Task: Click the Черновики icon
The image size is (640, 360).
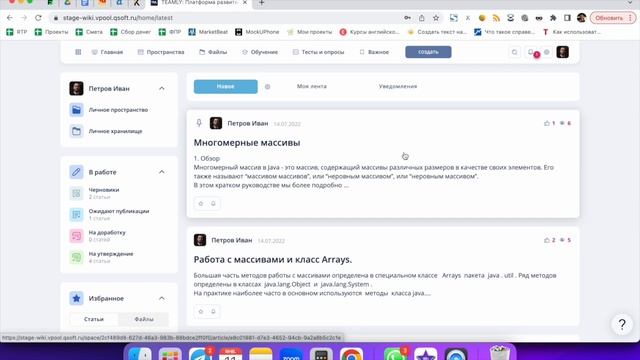Action: click(x=76, y=193)
